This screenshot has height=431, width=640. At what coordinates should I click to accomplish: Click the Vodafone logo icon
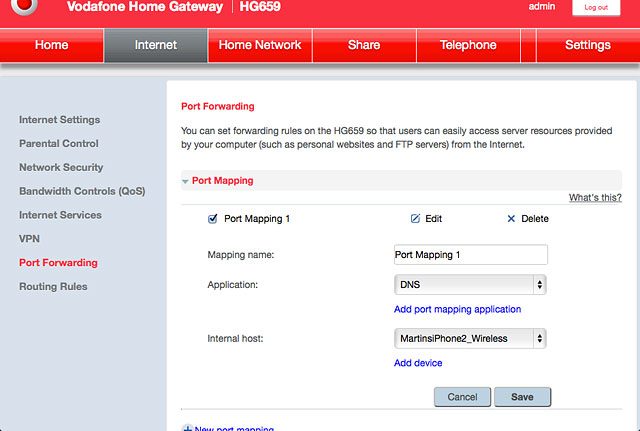24,5
